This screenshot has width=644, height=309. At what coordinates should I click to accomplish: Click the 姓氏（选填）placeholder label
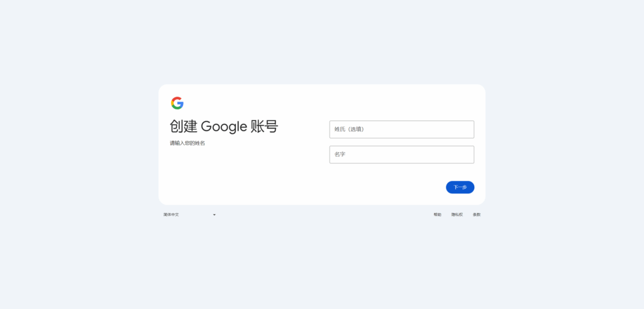[349, 129]
